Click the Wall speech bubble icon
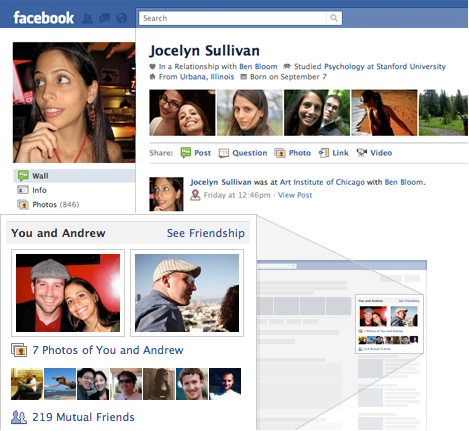The width and height of the screenshot is (469, 431). tap(23, 175)
